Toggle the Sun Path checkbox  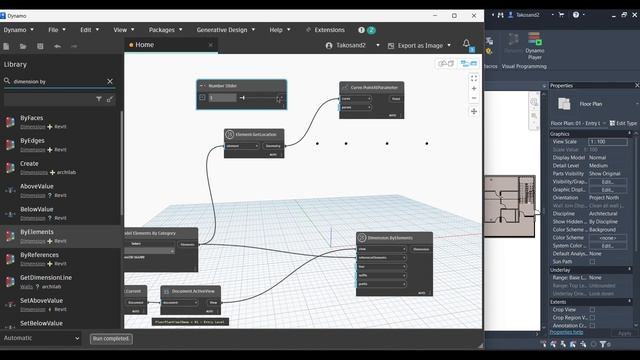click(x=592, y=262)
